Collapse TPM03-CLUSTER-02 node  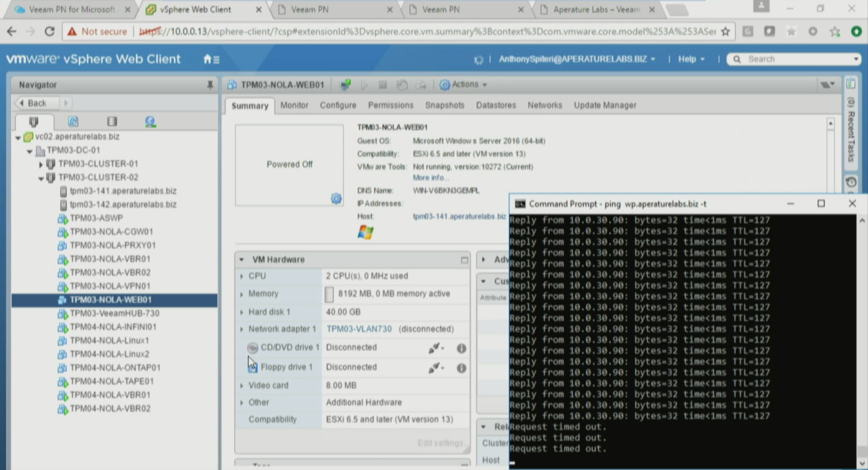pos(41,179)
